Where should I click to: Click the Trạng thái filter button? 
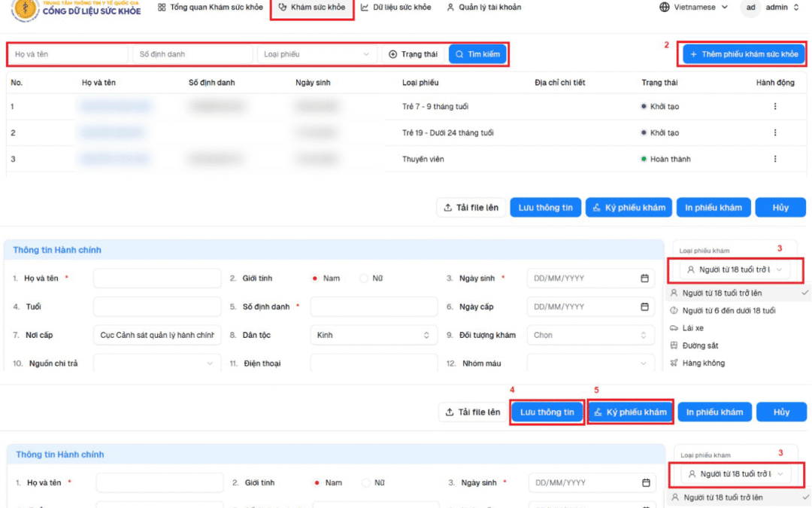pos(414,54)
